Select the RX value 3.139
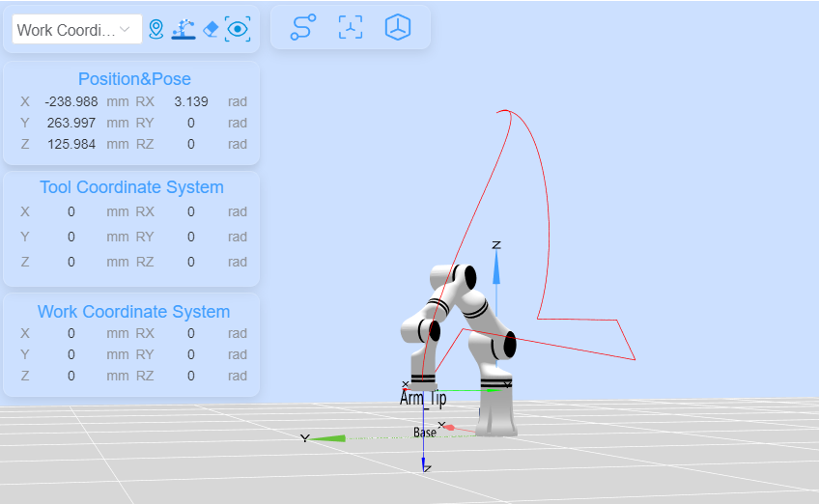The height and width of the screenshot is (504, 819). [x=191, y=101]
